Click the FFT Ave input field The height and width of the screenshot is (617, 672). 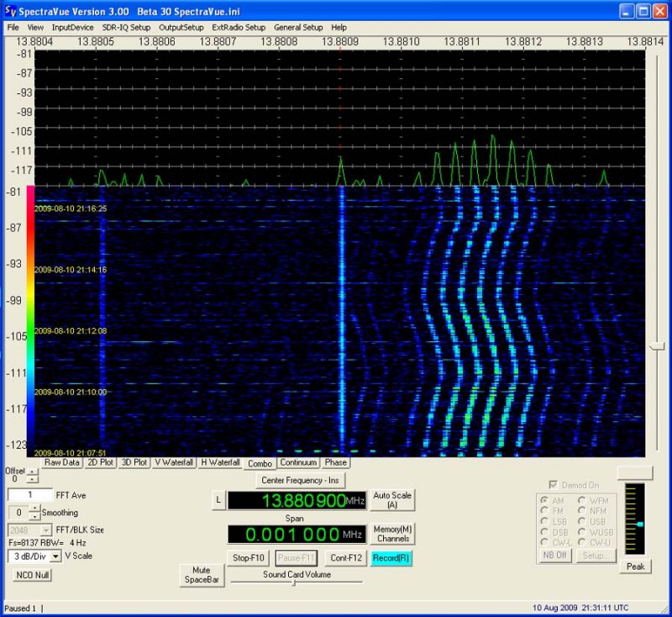click(x=30, y=495)
